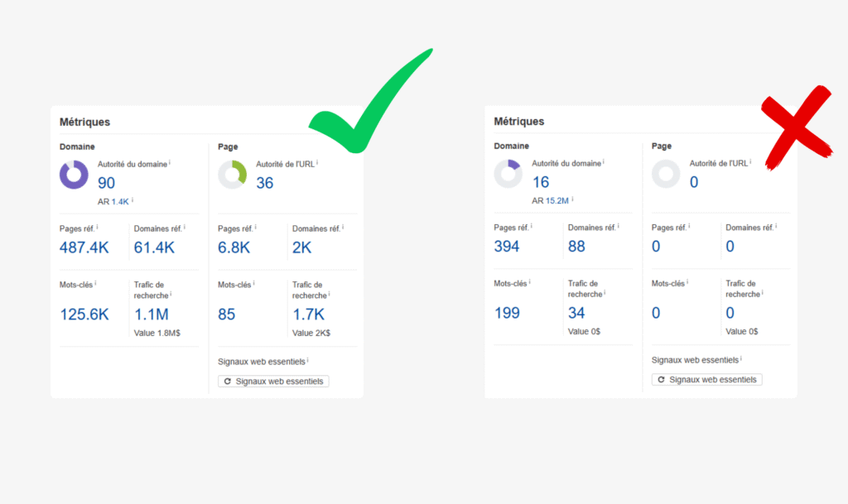The width and height of the screenshot is (848, 504).
Task: Click the 6.8K page referring pages value
Action: [236, 247]
